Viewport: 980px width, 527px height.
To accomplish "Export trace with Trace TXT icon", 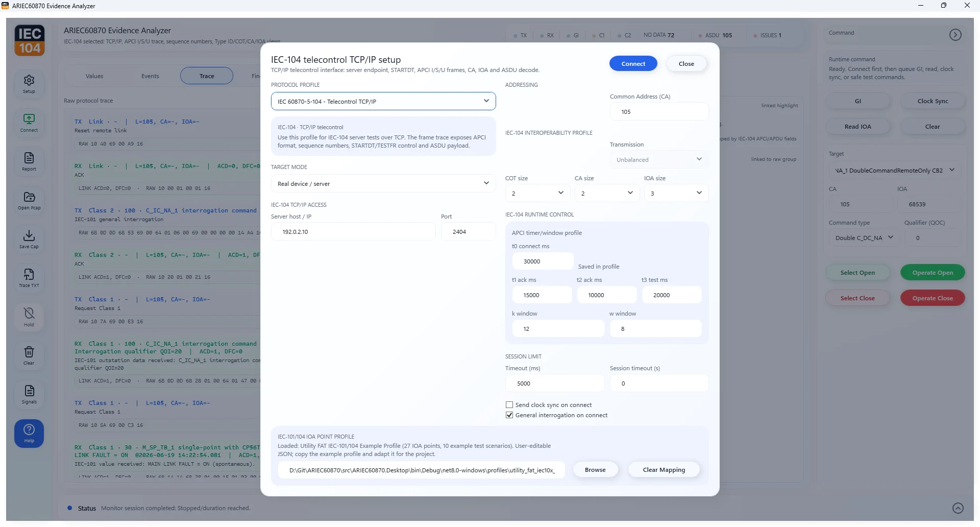I will (29, 278).
